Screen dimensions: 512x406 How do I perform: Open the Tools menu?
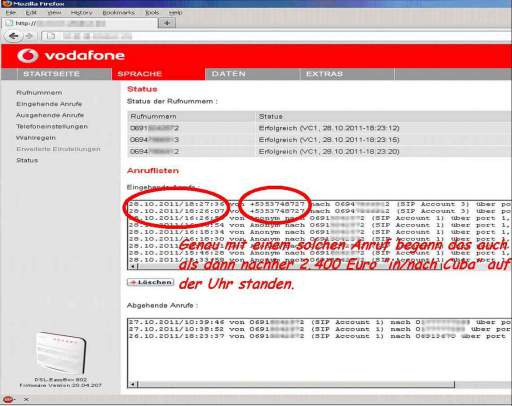pyautogui.click(x=152, y=12)
